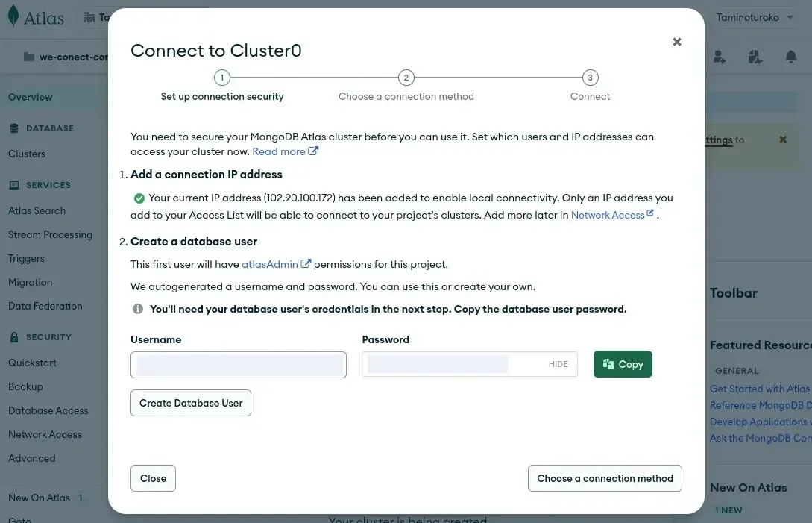Click step 2 circle in the wizard

[406, 78]
